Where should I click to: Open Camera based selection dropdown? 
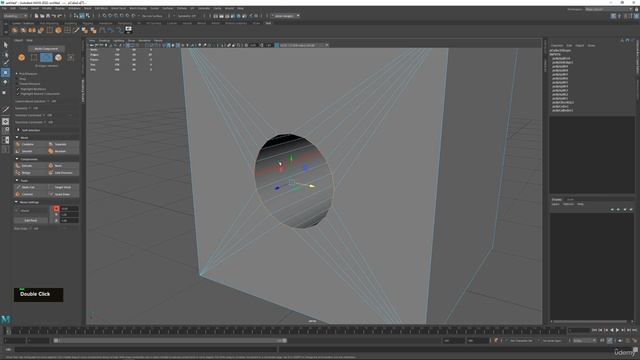pos(53,101)
